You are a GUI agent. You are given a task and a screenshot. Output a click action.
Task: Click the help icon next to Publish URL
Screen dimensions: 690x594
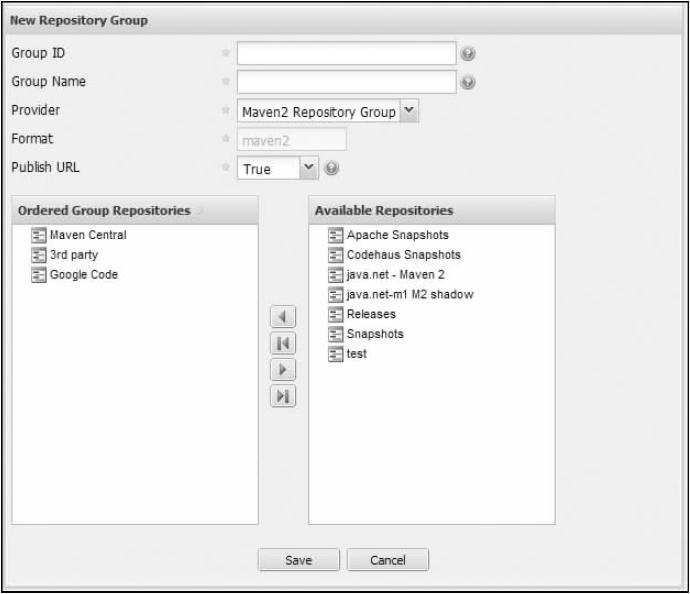click(x=331, y=169)
